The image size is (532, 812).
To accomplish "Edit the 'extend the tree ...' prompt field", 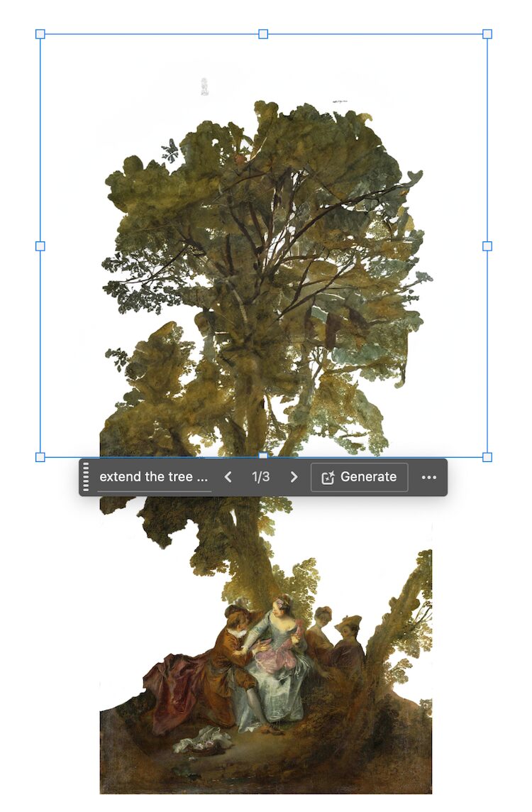I will [154, 477].
